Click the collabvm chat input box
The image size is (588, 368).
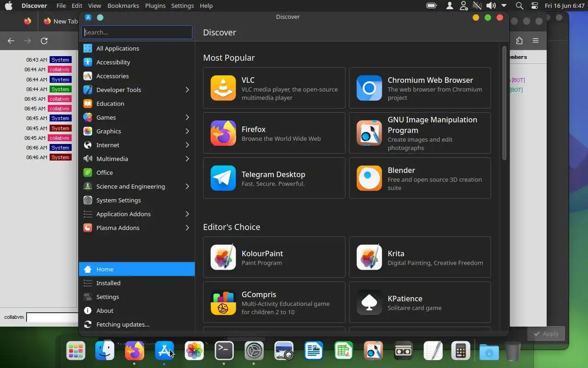tap(52, 317)
